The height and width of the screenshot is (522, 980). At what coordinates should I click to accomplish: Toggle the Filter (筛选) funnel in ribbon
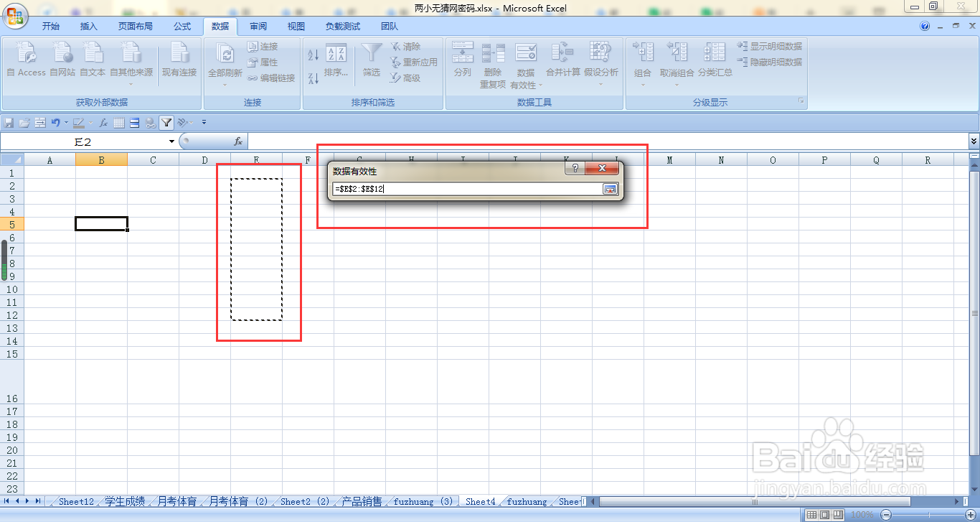[x=372, y=60]
